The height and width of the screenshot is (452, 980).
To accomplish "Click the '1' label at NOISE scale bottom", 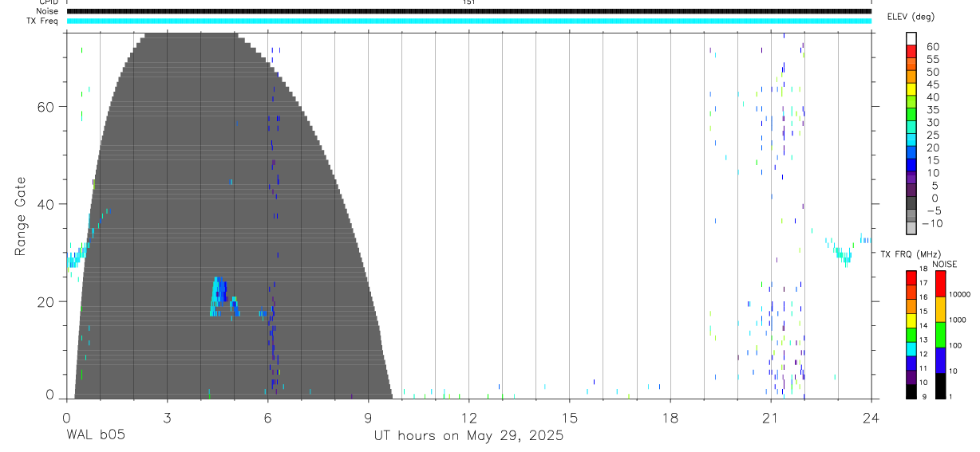I will [950, 396].
